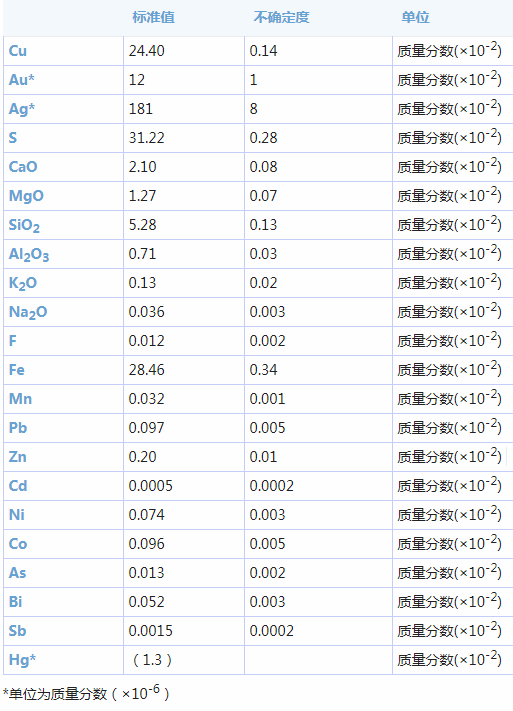Click the 不确定度 column header

click(x=281, y=17)
